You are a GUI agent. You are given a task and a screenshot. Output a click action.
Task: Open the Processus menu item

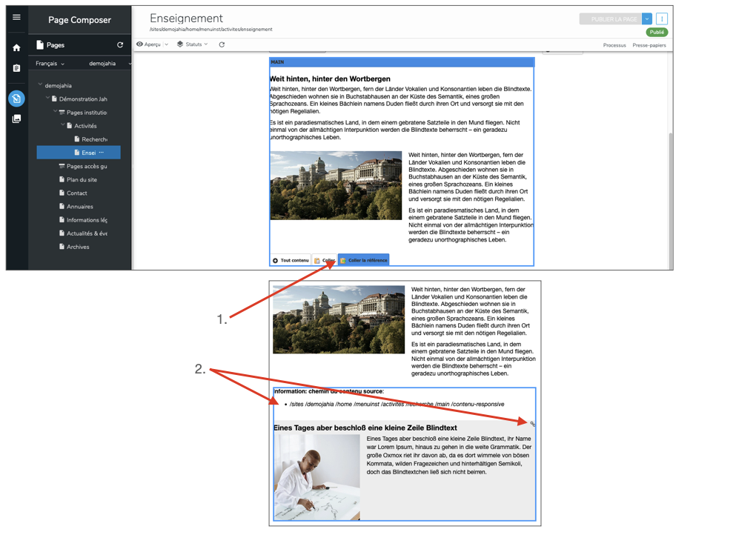[x=614, y=45]
